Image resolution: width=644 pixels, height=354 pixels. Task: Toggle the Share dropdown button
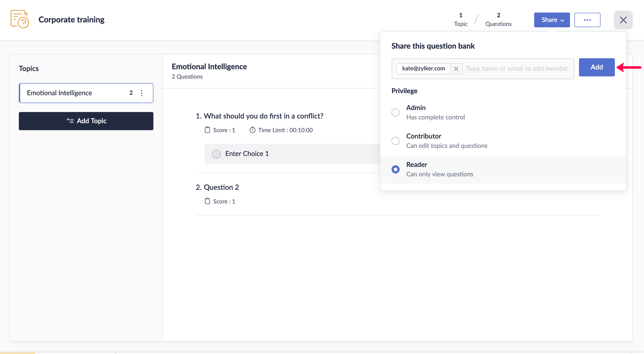(552, 20)
